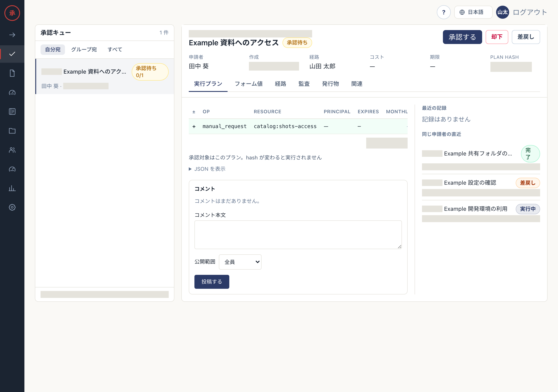Open the list ledger sidebar icon

click(12, 112)
